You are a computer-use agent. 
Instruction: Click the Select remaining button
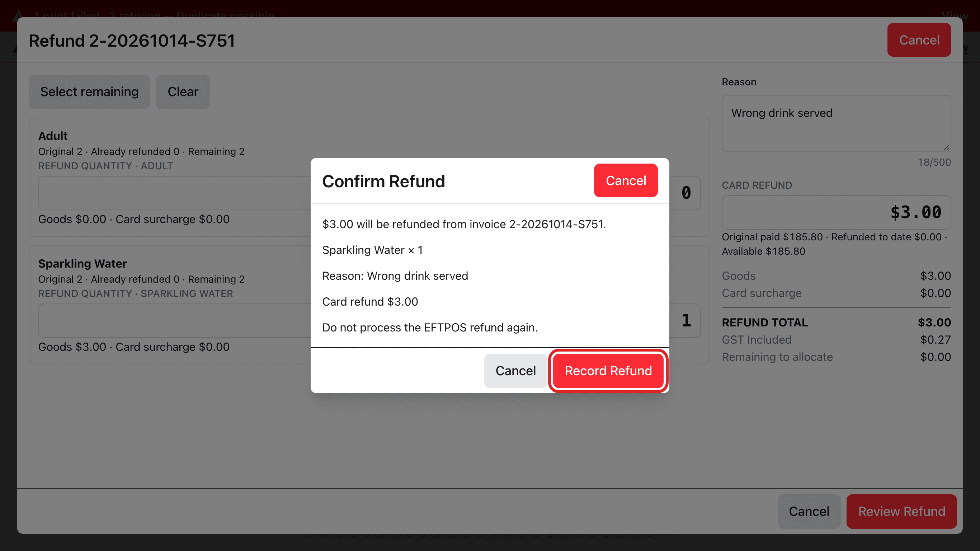pos(89,92)
